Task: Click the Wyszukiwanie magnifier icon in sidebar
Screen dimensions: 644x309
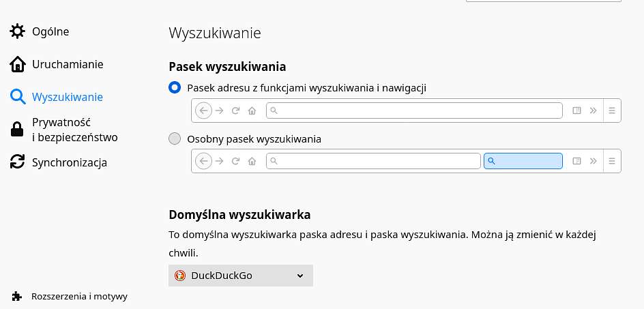Action: (17, 98)
